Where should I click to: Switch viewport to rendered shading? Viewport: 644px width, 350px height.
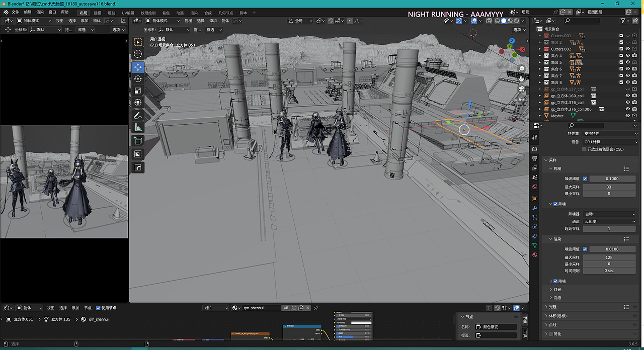516,21
